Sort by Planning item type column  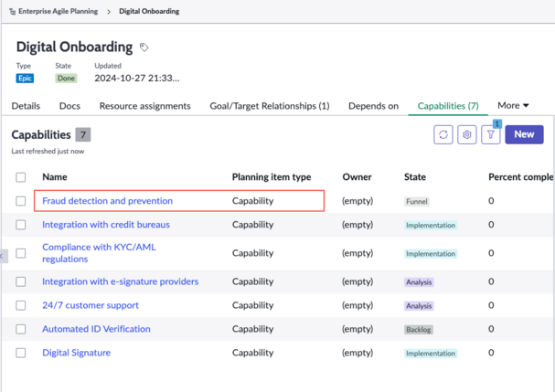(272, 177)
